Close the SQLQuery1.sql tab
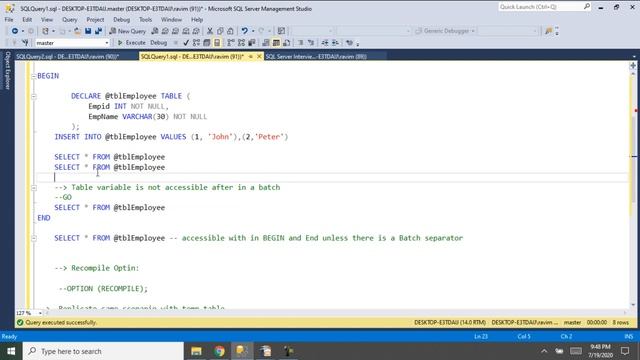Image resolution: width=640 pixels, height=360 pixels. pyautogui.click(x=259, y=56)
